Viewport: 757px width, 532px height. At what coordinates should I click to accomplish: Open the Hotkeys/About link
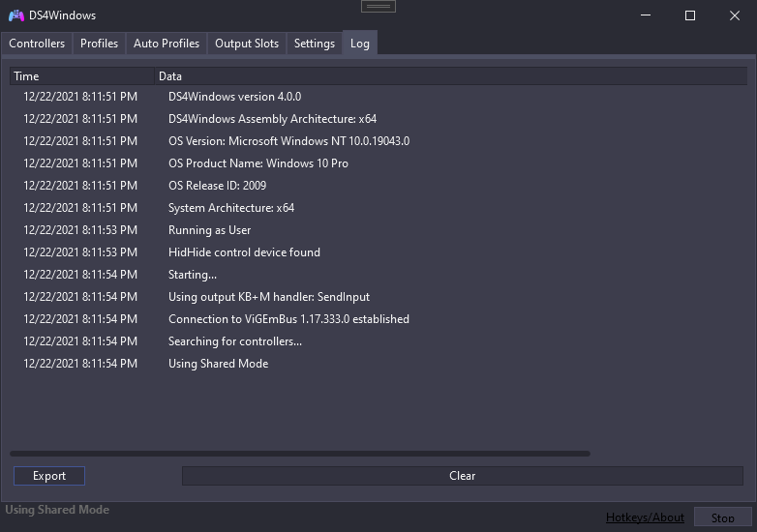point(645,517)
